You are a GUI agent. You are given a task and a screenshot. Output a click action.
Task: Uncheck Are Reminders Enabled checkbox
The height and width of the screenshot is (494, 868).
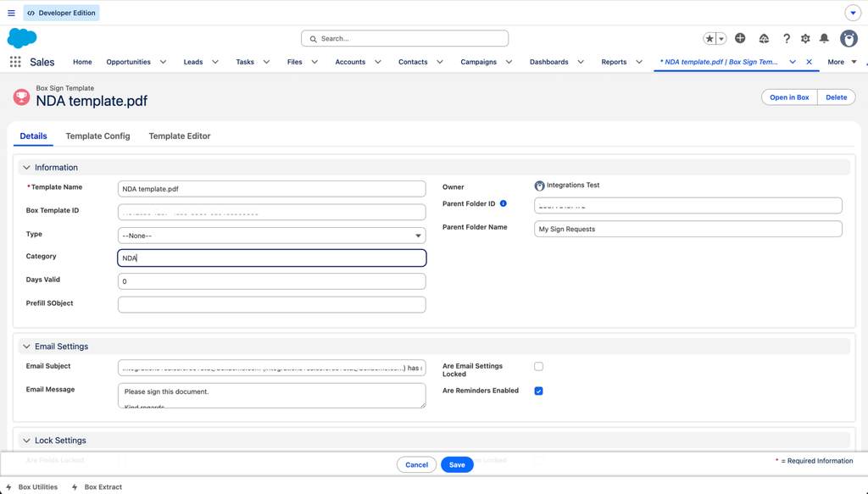click(x=538, y=391)
